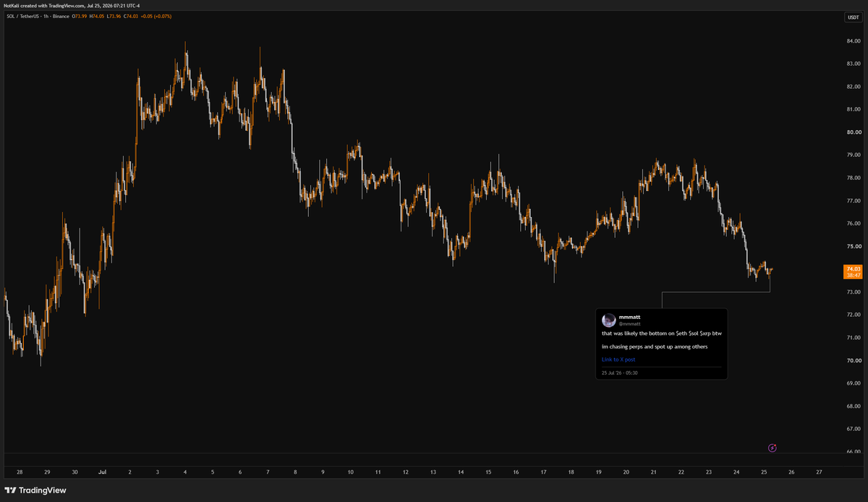Viewport: 868px width, 502px height.
Task: Click date label 30 on the time axis
Action: 75,472
